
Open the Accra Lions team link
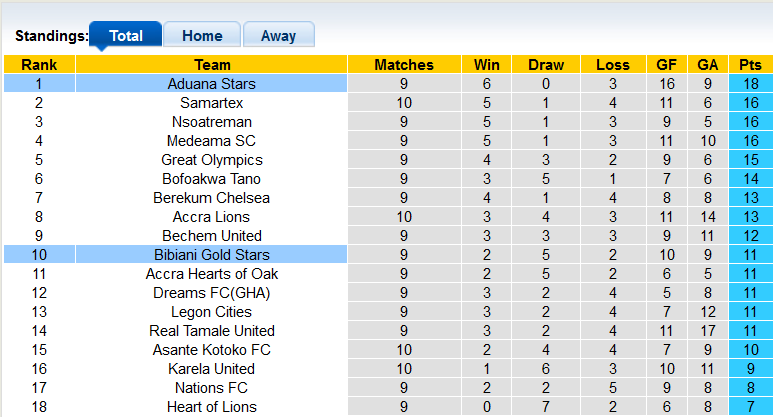click(212, 217)
